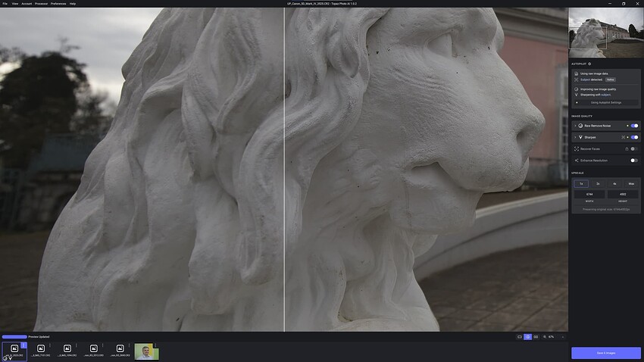This screenshot has width=644, height=362.
Task: Select the split view compare icon
Action: click(528, 336)
